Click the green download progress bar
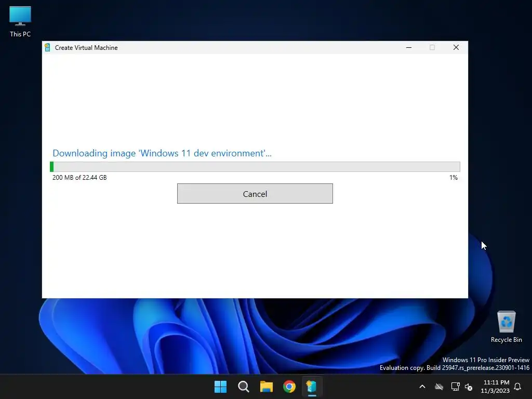The width and height of the screenshot is (532, 399). (x=255, y=167)
